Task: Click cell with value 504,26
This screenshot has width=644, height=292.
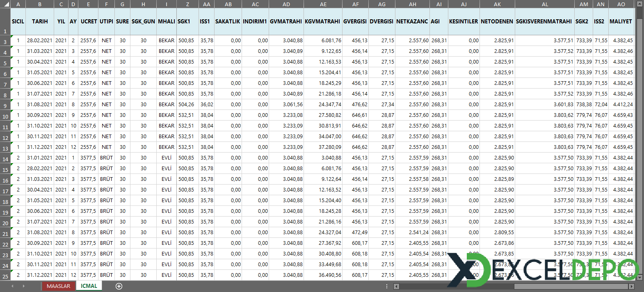Action: [187, 105]
